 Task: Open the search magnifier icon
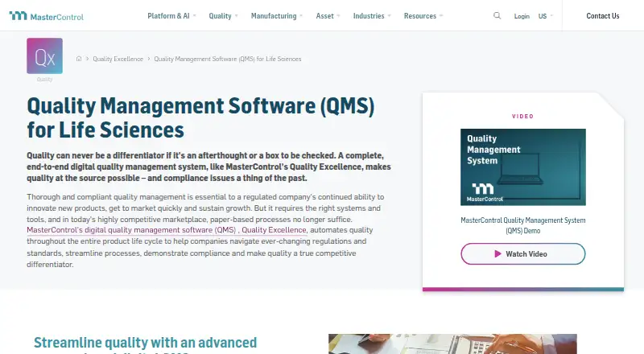click(497, 15)
